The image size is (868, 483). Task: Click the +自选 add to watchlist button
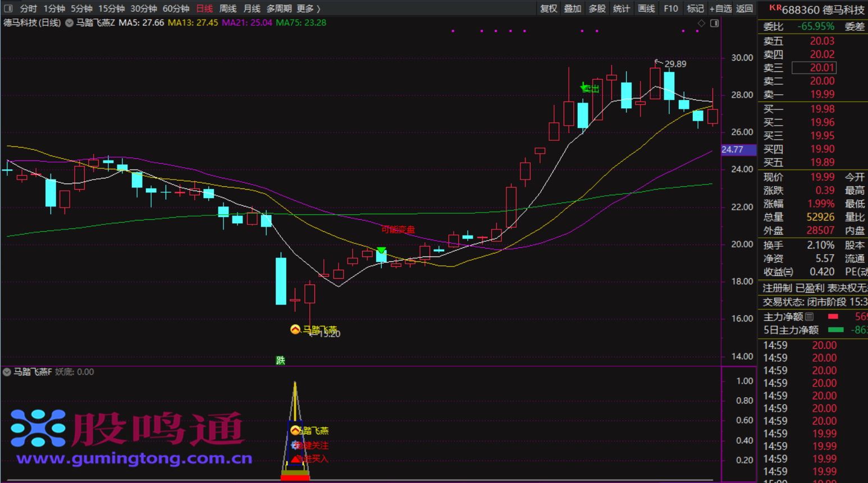720,8
